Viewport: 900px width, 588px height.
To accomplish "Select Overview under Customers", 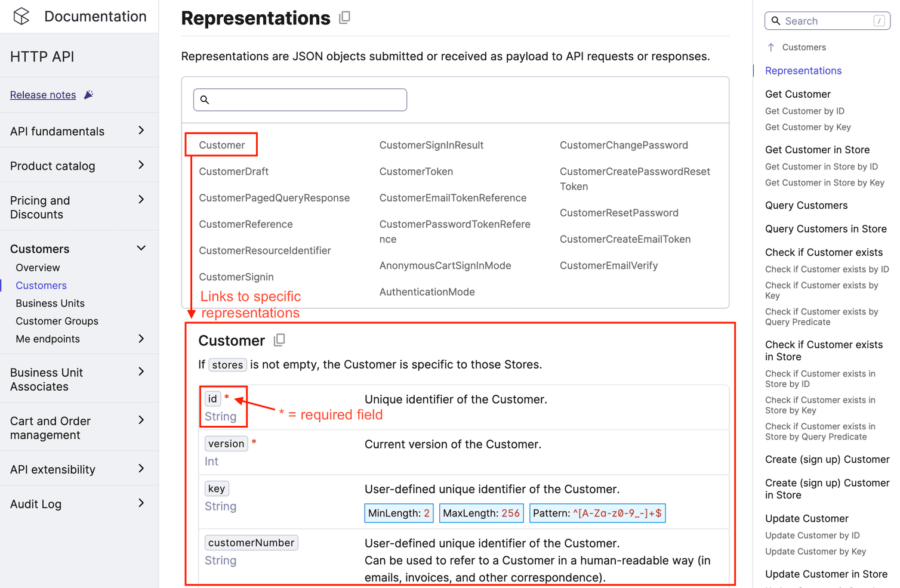I will point(38,267).
